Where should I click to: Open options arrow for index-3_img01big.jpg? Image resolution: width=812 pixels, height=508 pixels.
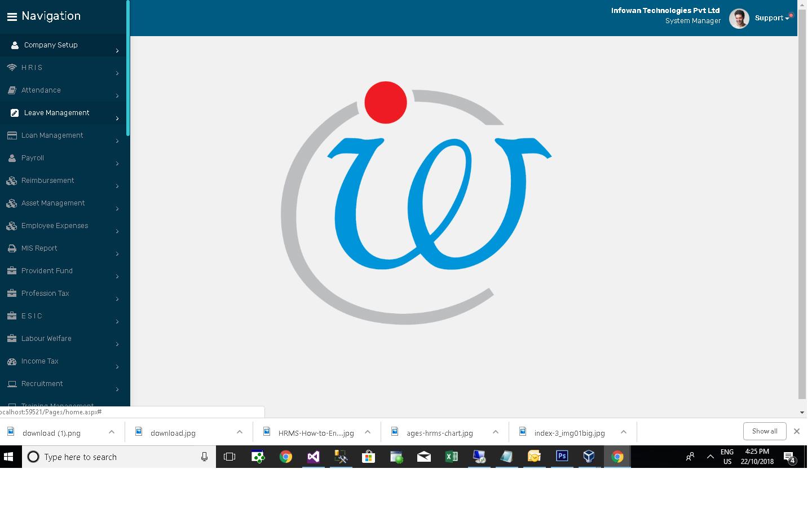[x=624, y=432]
